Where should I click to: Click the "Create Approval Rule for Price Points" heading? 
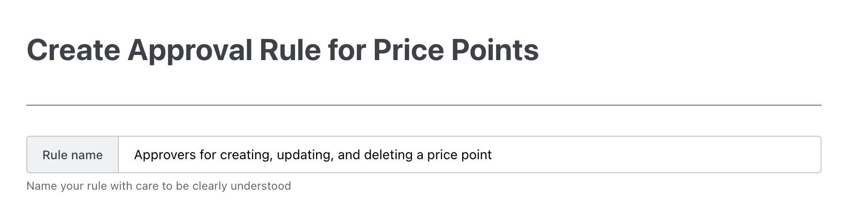(x=282, y=50)
